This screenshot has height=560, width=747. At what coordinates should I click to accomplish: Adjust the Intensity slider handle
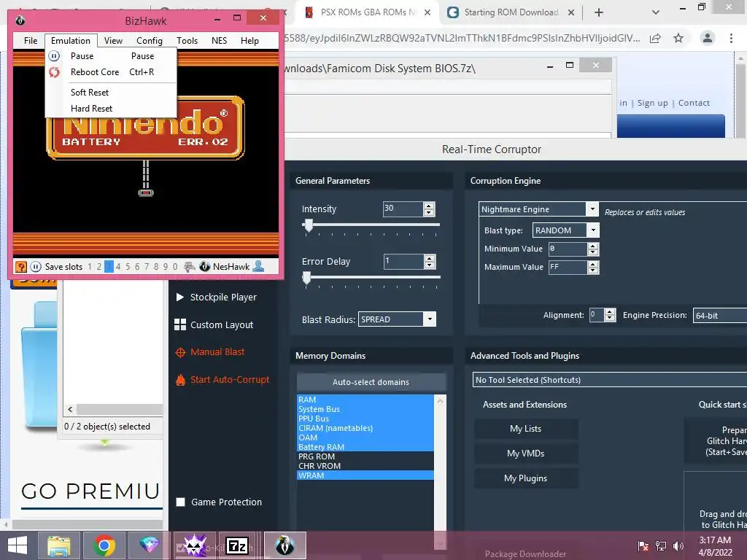pyautogui.click(x=309, y=225)
